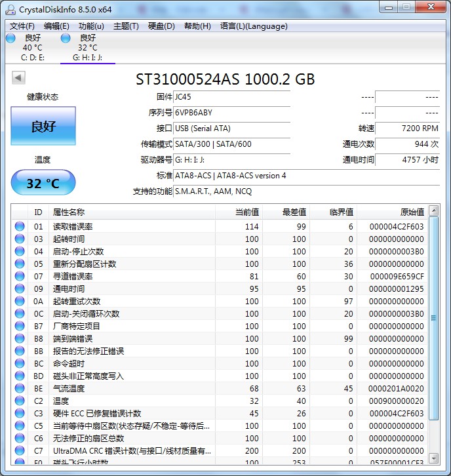Click the status icon for 寻道错误率 row
This screenshot has height=476, width=451.
pyautogui.click(x=20, y=276)
